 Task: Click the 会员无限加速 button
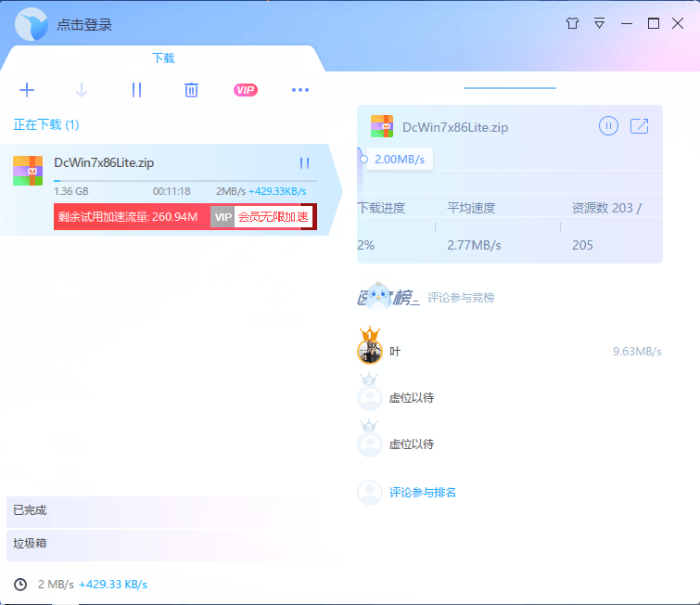point(272,217)
